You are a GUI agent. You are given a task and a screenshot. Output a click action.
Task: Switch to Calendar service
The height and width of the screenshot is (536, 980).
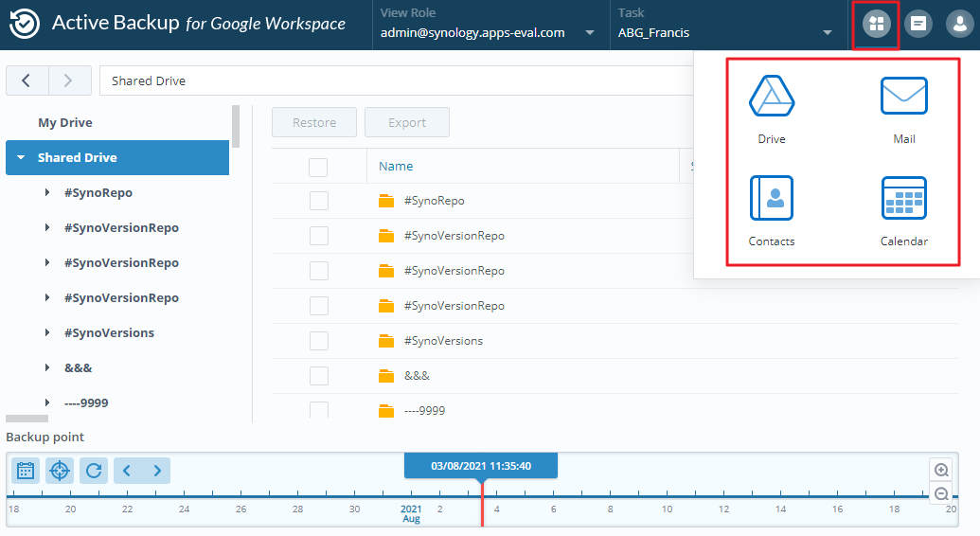pos(903,211)
